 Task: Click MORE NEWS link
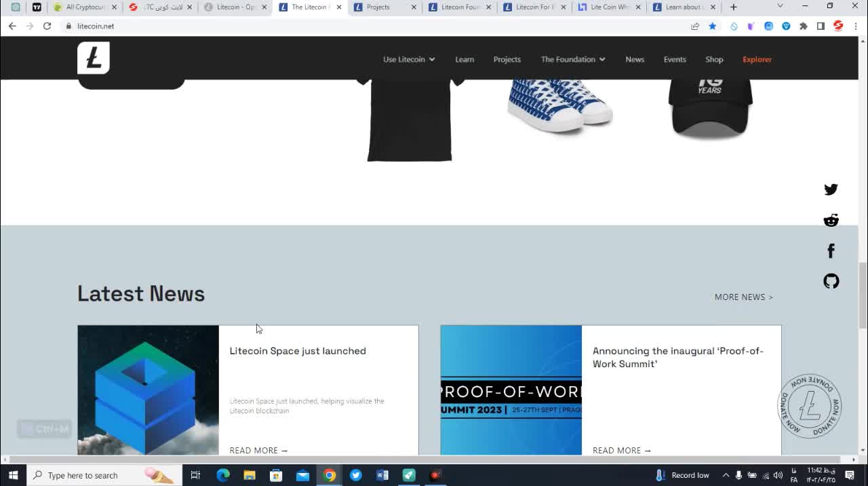(x=743, y=297)
